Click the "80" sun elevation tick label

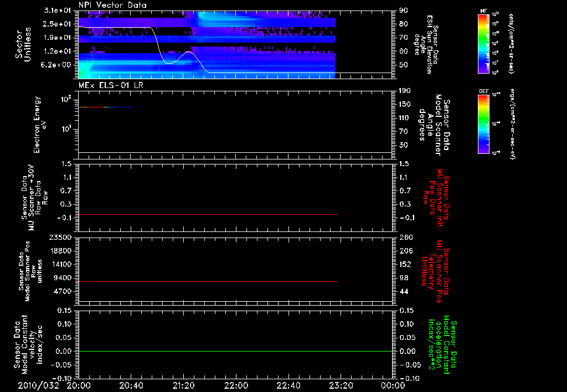(404, 24)
